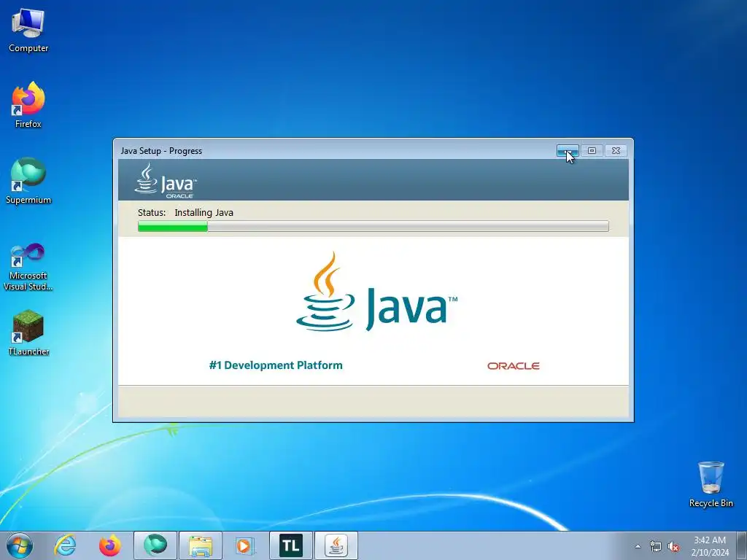Open Windows Explorer from the taskbar

point(201,545)
